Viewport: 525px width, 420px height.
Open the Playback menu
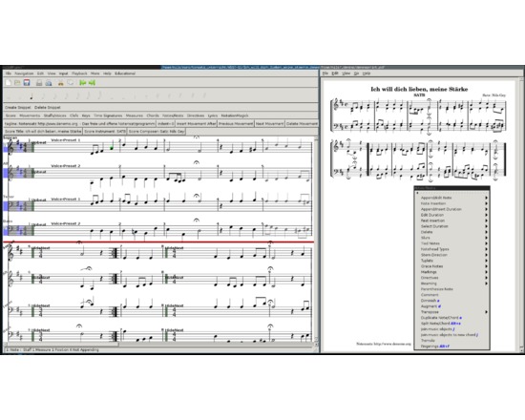pyautogui.click(x=79, y=73)
